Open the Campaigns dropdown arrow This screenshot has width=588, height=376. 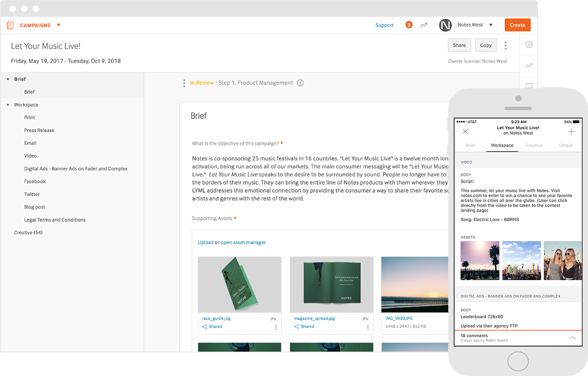point(59,25)
